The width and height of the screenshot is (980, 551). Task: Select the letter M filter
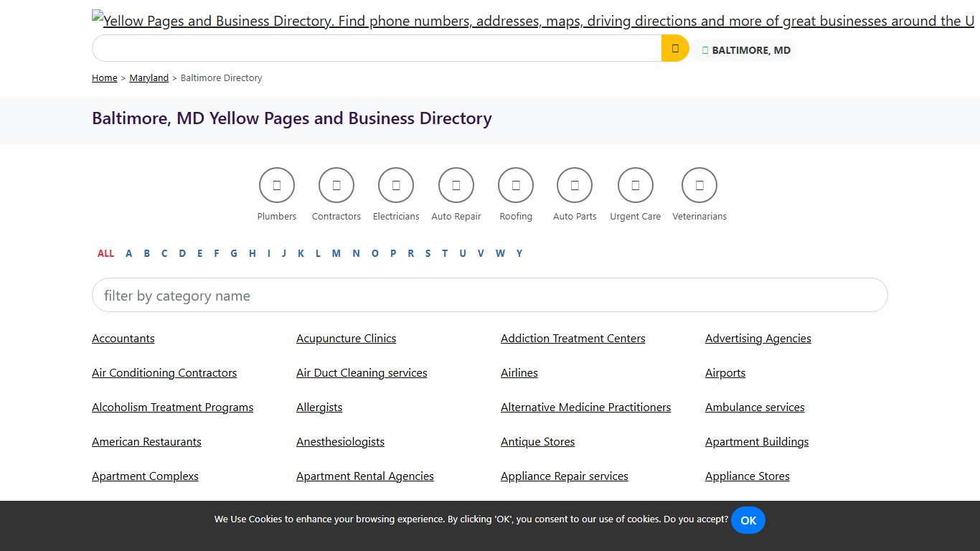click(336, 253)
